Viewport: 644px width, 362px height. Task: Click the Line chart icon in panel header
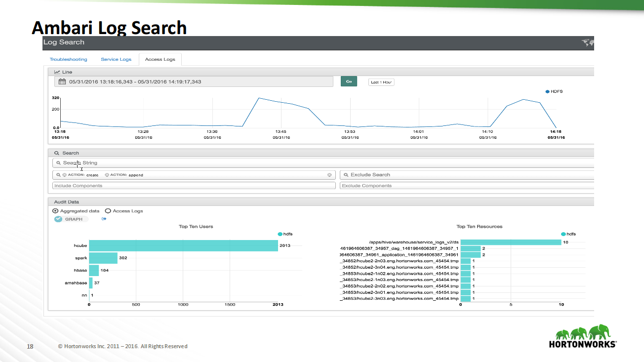click(57, 72)
